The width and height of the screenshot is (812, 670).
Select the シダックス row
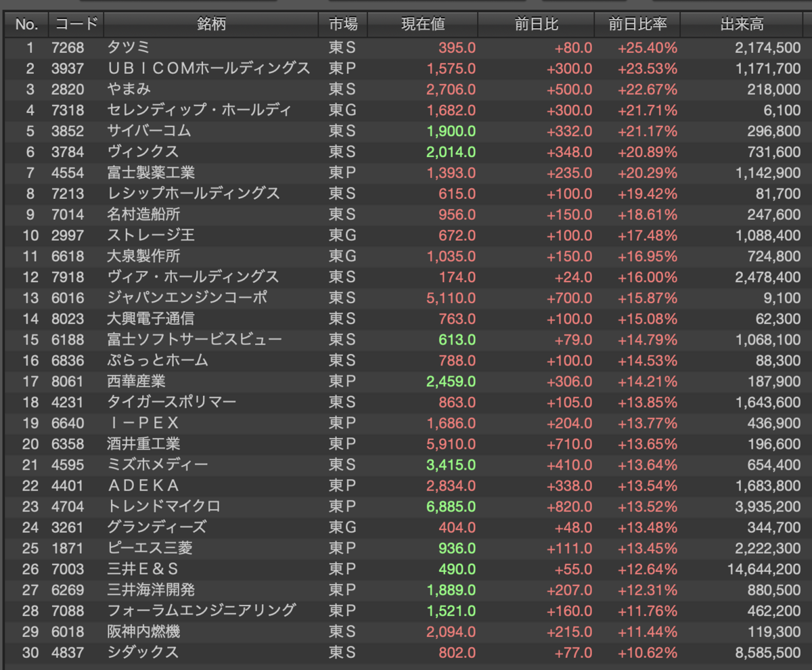tap(406, 652)
